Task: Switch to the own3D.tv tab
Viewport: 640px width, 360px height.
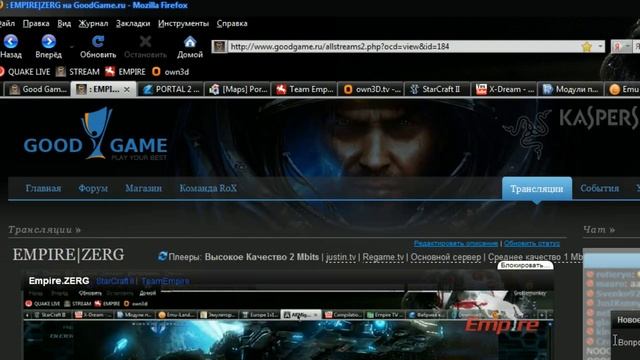Action: point(371,89)
